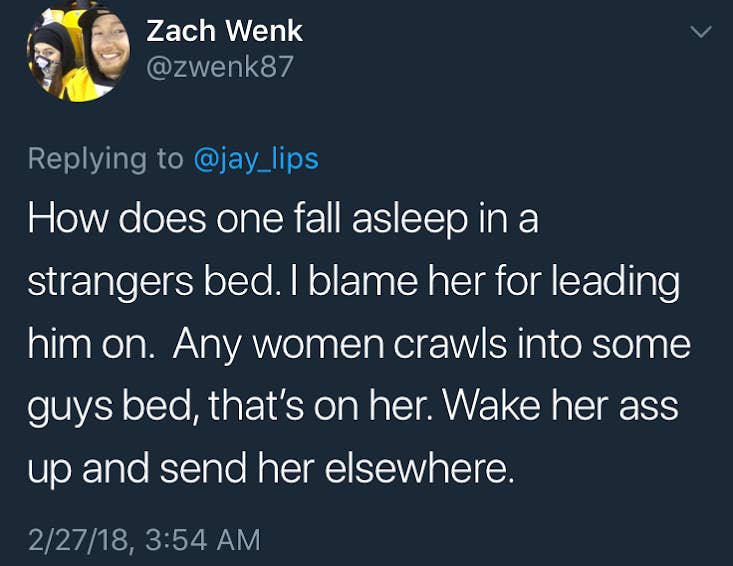Screen dimensions: 733x566
Task: Open Zach Wenk's profile picture
Action: tap(77, 52)
